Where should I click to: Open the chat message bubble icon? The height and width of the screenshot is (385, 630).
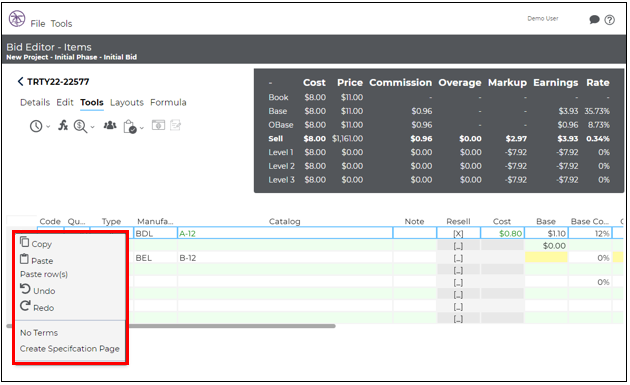tap(594, 19)
